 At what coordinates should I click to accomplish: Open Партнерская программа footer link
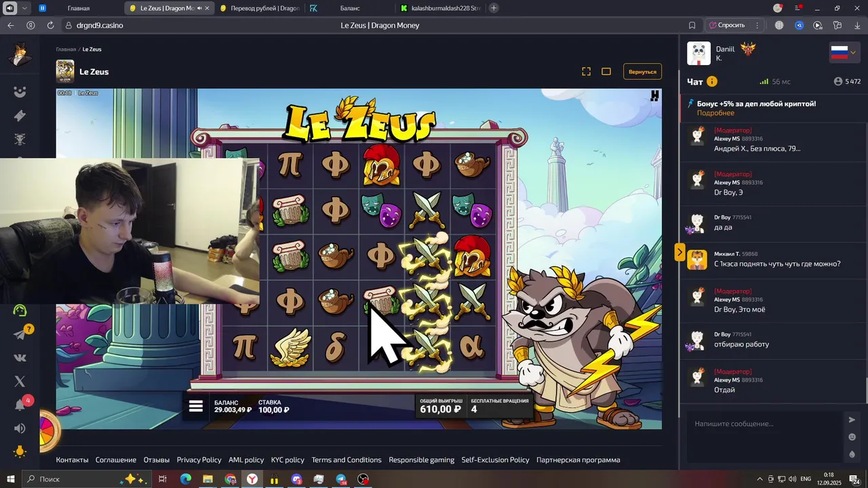578,460
